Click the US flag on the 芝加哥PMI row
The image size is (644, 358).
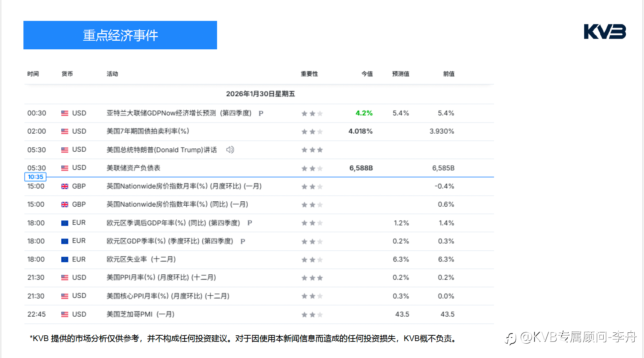65,314
